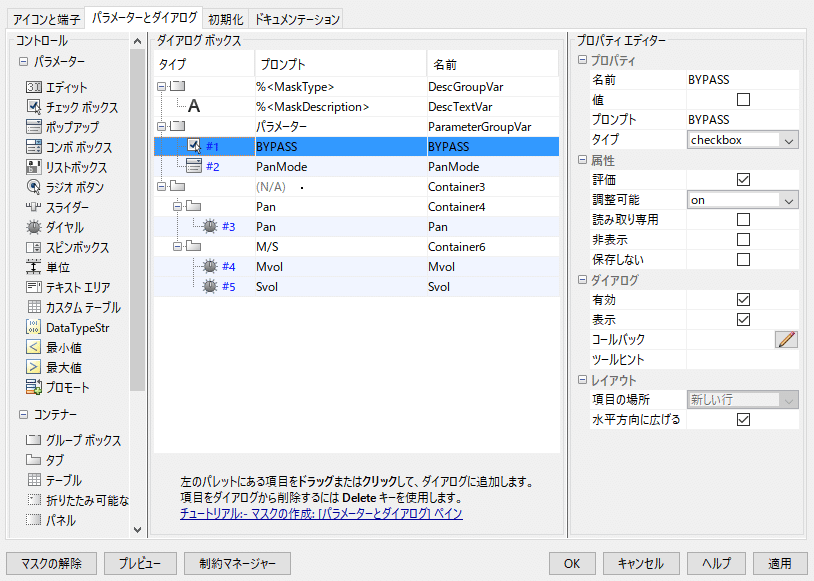Click the controls palette scrollbar down arrow

pyautogui.click(x=137, y=530)
